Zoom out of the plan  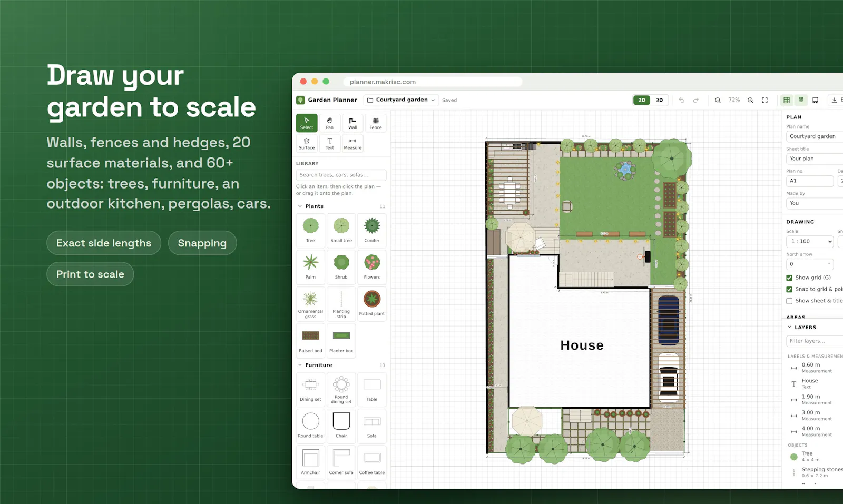pos(718,100)
